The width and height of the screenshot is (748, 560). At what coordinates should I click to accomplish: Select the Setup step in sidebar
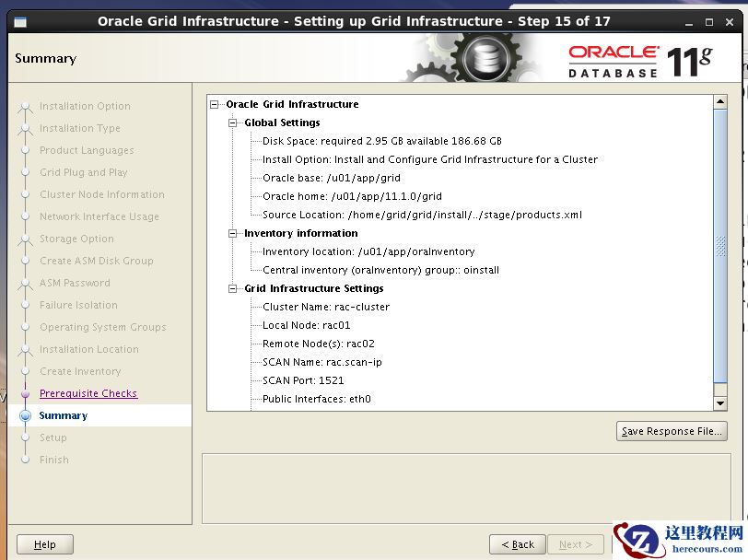[x=53, y=437]
